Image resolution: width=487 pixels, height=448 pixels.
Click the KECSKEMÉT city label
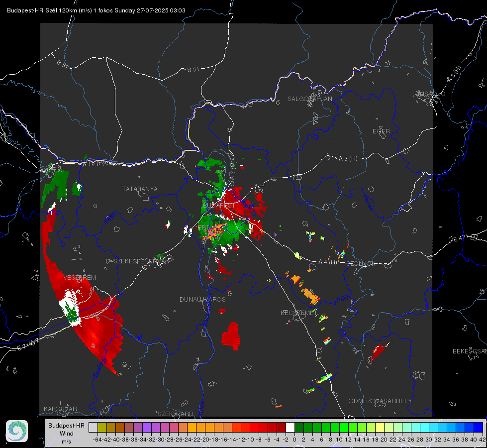[299, 313]
